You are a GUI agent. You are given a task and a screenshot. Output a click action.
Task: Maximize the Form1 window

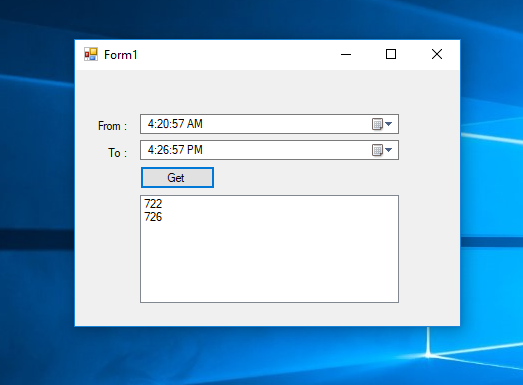click(x=391, y=54)
